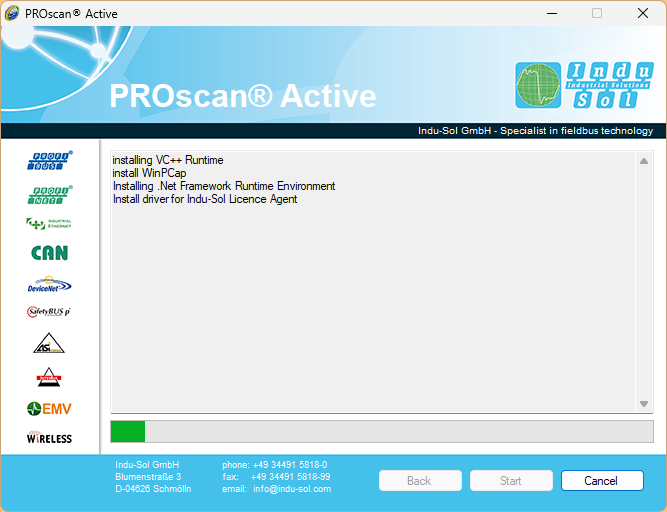The width and height of the screenshot is (667, 512).
Task: Select 'Installing .Net Framework Runtime Environment' line
Action: coord(224,186)
